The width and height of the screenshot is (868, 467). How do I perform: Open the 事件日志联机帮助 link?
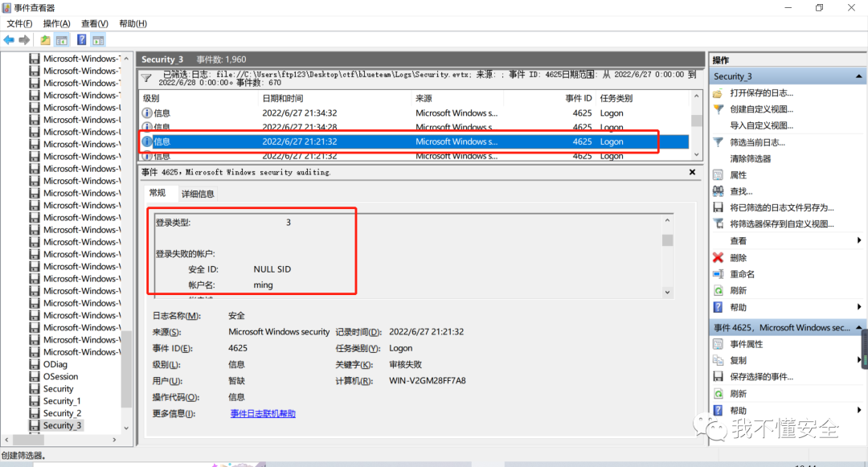click(x=263, y=413)
